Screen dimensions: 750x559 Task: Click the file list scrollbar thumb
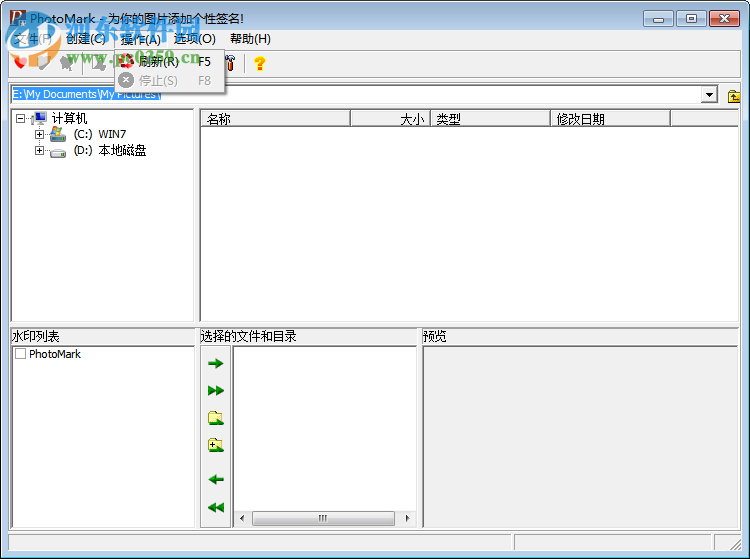323,518
